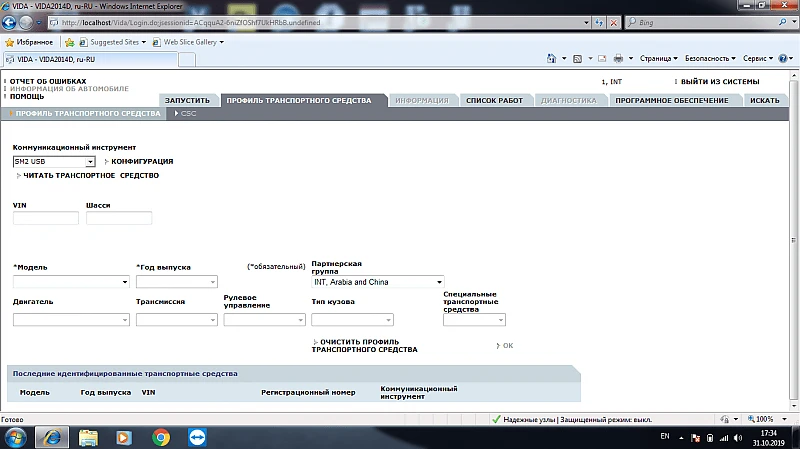This screenshot has width=800, height=449.
Task: Click the Шасси input field
Action: 119,218
